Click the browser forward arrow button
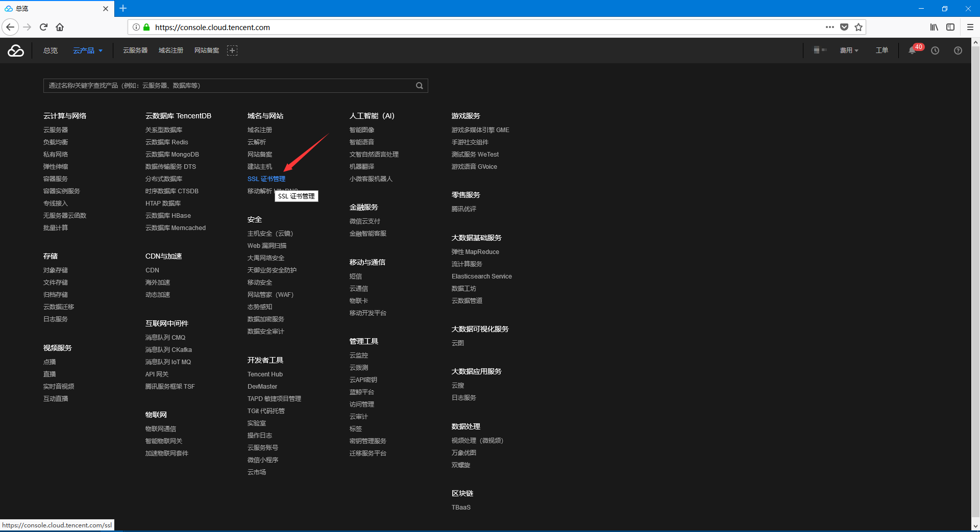Image resolution: width=980 pixels, height=532 pixels. click(27, 27)
